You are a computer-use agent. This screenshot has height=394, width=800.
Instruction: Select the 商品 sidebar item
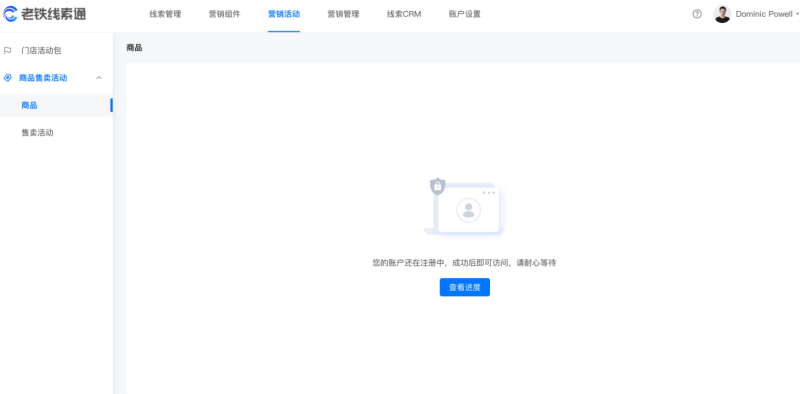(56, 105)
